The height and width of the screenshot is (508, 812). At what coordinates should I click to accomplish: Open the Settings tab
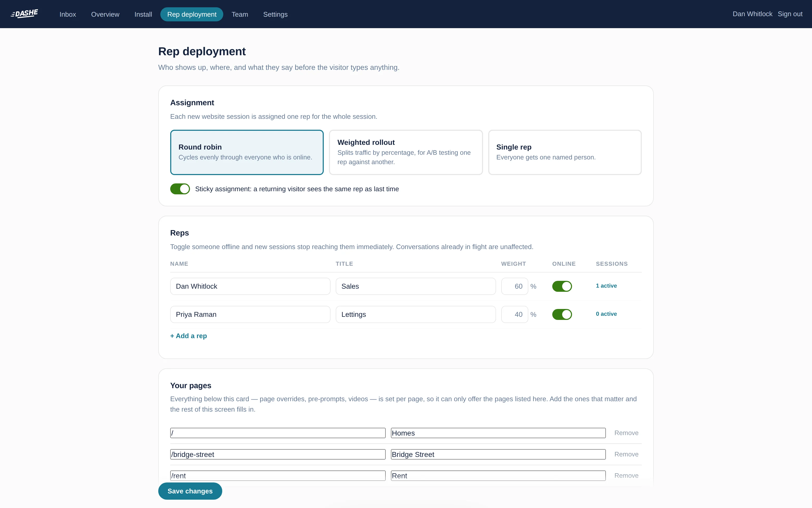point(275,14)
